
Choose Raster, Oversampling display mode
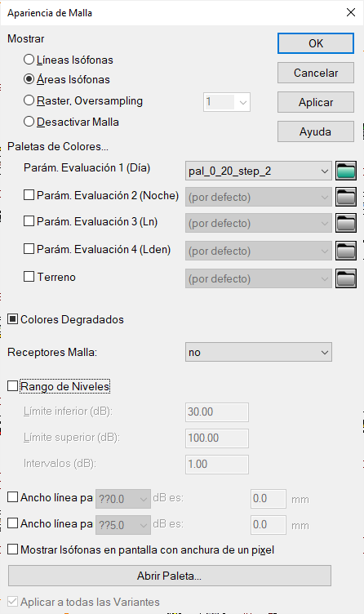[x=29, y=100]
